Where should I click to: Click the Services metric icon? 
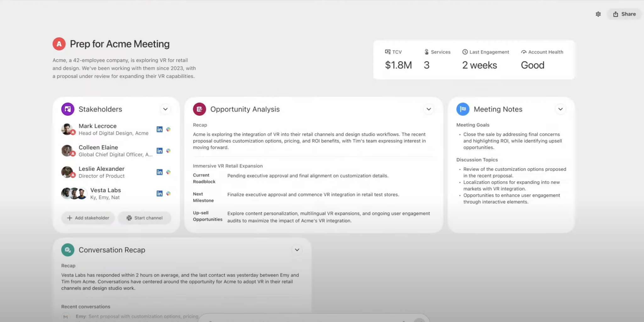click(426, 52)
